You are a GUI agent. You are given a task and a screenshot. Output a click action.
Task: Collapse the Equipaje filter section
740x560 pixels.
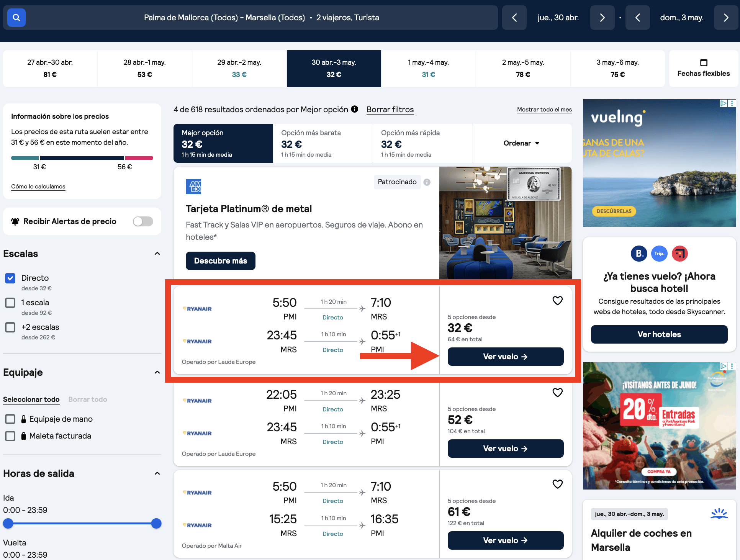pyautogui.click(x=157, y=372)
